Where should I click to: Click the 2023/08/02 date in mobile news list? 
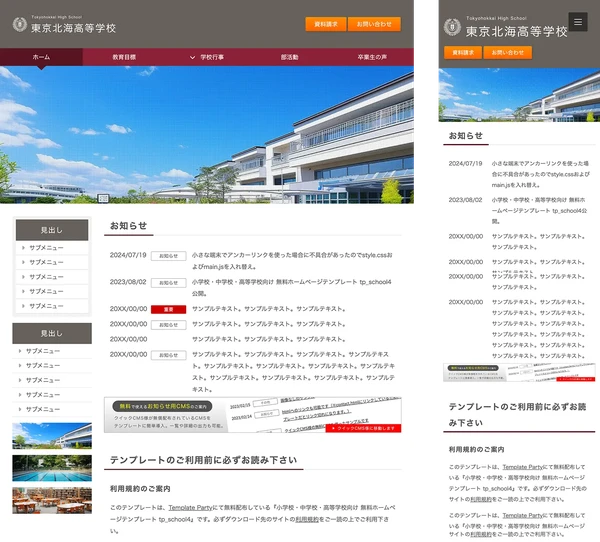point(465,200)
